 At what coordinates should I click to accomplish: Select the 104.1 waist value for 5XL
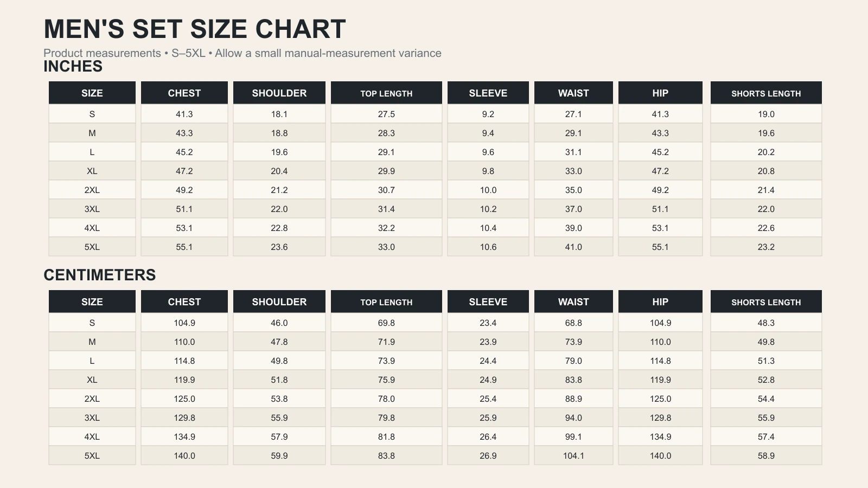[x=573, y=455]
